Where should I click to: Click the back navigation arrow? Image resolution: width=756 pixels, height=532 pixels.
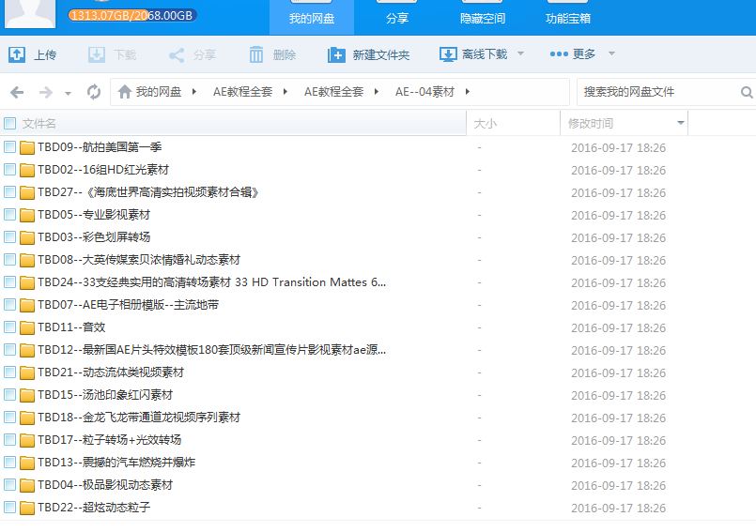click(x=16, y=92)
